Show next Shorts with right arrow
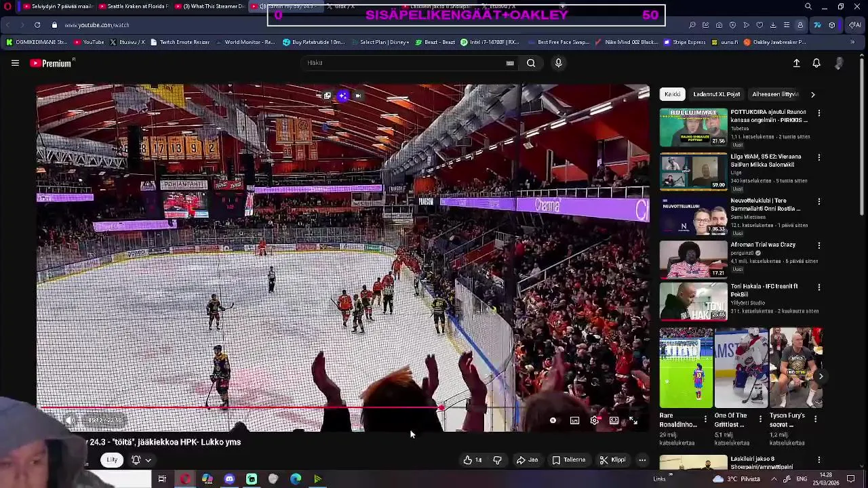868x488 pixels. click(821, 376)
